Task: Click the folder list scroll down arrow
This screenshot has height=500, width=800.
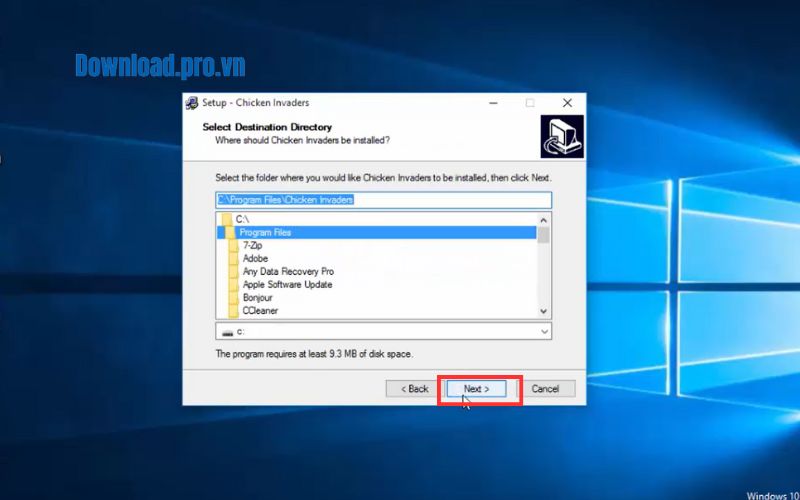Action: tap(543, 311)
